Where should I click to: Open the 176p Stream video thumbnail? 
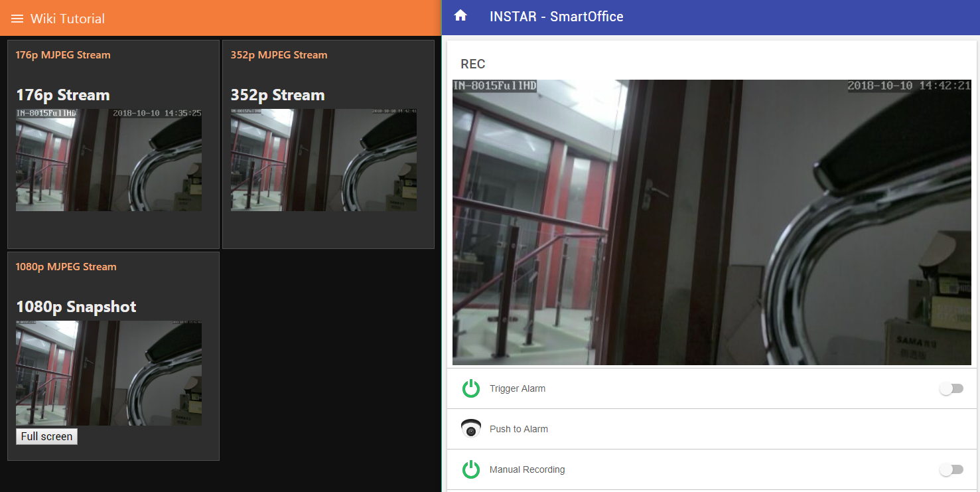point(109,160)
